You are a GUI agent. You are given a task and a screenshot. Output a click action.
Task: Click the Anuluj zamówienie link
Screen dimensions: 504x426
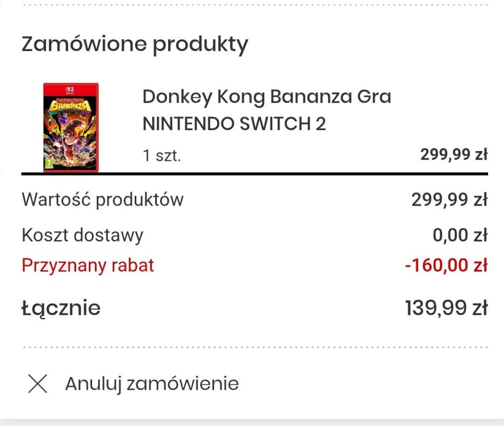(152, 384)
